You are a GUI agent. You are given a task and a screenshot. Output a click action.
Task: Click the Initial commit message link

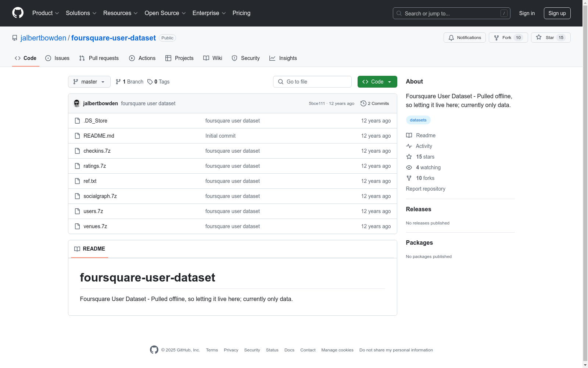pos(220,136)
